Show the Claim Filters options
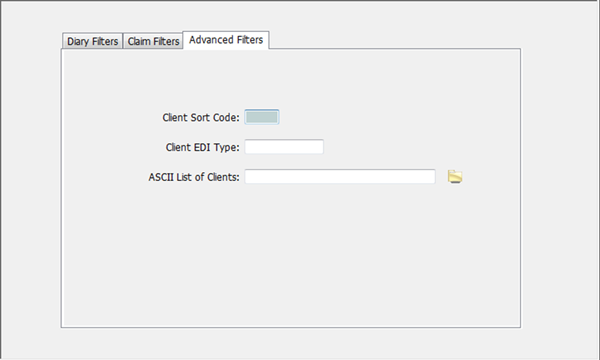Screen dimensions: 600x360 coord(153,41)
